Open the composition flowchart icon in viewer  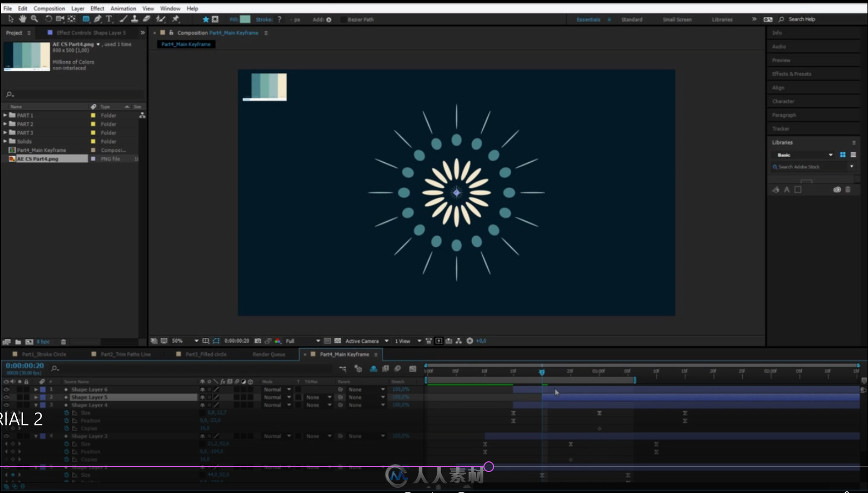(x=458, y=341)
